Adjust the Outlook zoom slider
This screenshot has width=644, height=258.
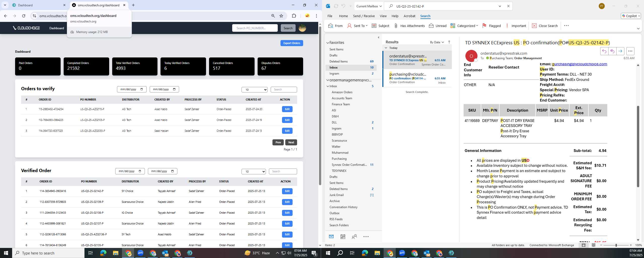click(x=616, y=245)
